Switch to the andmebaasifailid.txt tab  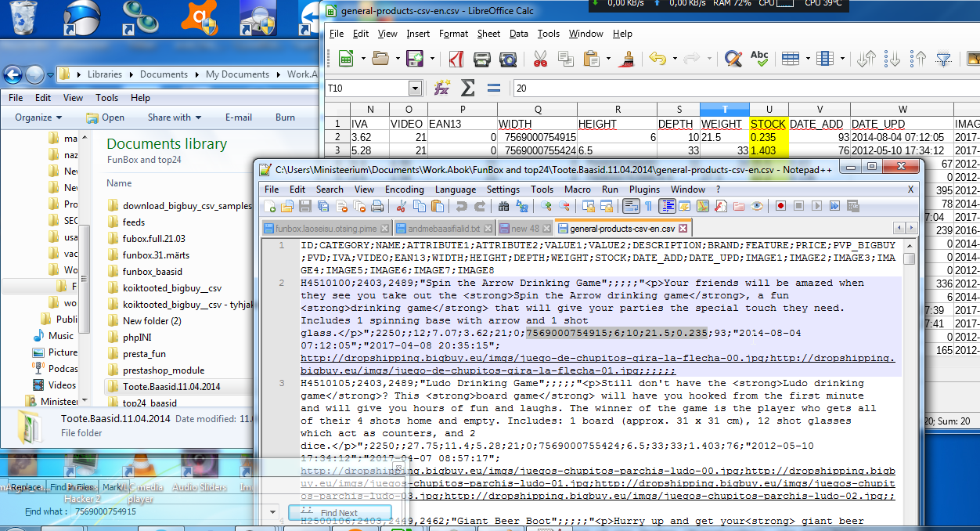pyautogui.click(x=443, y=229)
